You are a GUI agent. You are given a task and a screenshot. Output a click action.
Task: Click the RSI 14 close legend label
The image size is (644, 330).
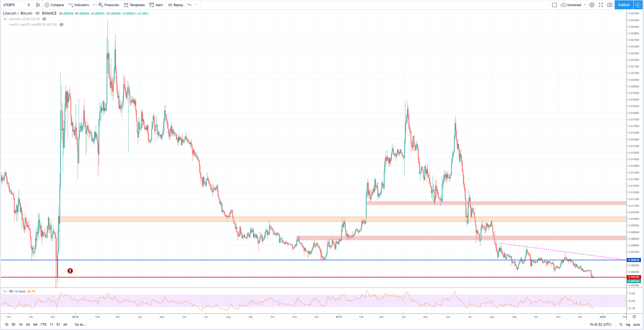(x=17, y=292)
